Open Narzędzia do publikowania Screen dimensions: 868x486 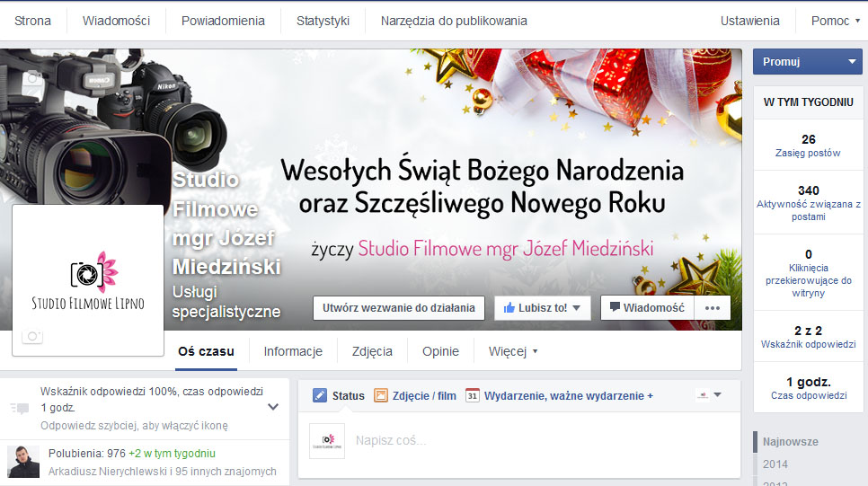[x=454, y=21]
